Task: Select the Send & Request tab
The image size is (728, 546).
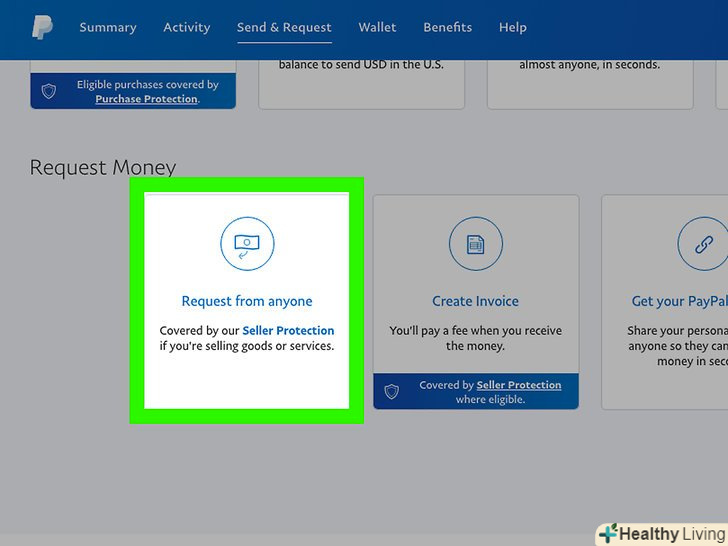Action: tap(284, 27)
